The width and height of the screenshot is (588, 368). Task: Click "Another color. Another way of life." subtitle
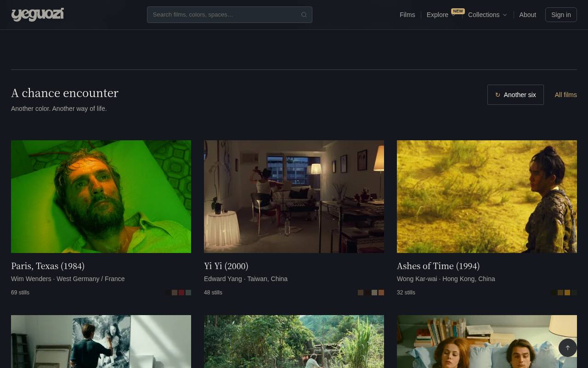point(59,109)
